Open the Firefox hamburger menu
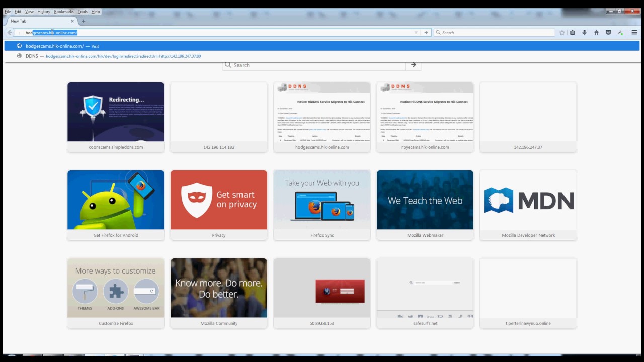Image resolution: width=644 pixels, height=362 pixels. tap(634, 32)
